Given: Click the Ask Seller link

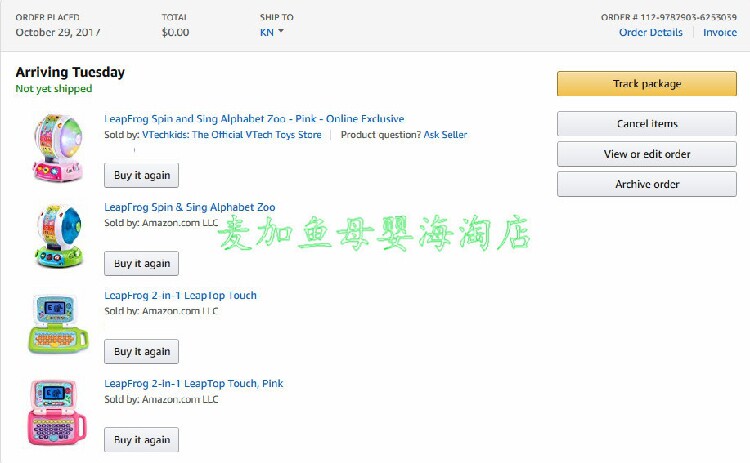Looking at the screenshot, I should [x=445, y=134].
